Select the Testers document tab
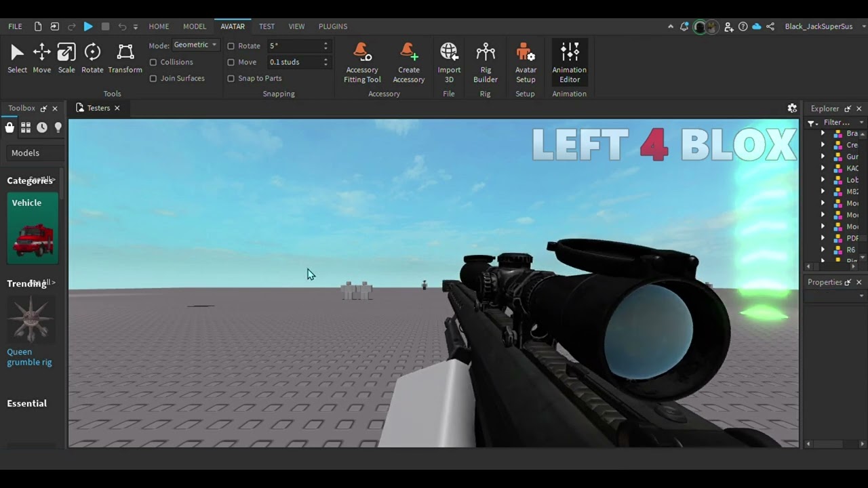Screen dimensions: 868x488 pyautogui.click(x=98, y=108)
